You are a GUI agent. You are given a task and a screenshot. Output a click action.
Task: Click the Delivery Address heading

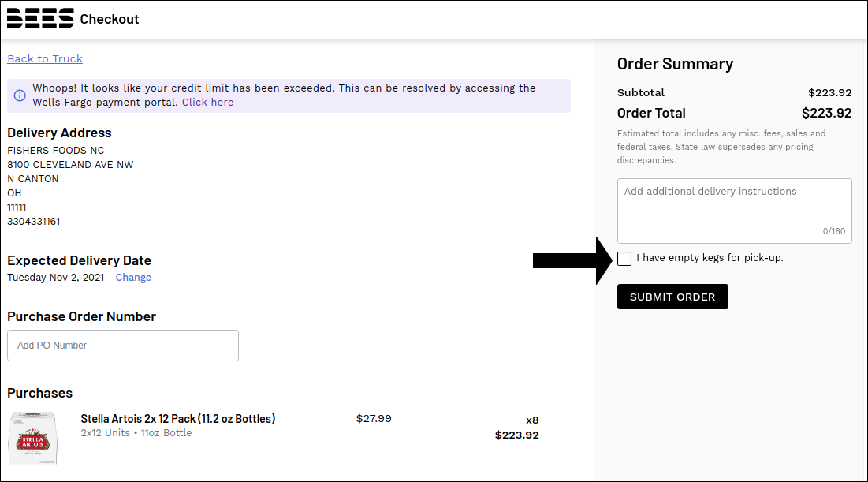click(x=59, y=133)
